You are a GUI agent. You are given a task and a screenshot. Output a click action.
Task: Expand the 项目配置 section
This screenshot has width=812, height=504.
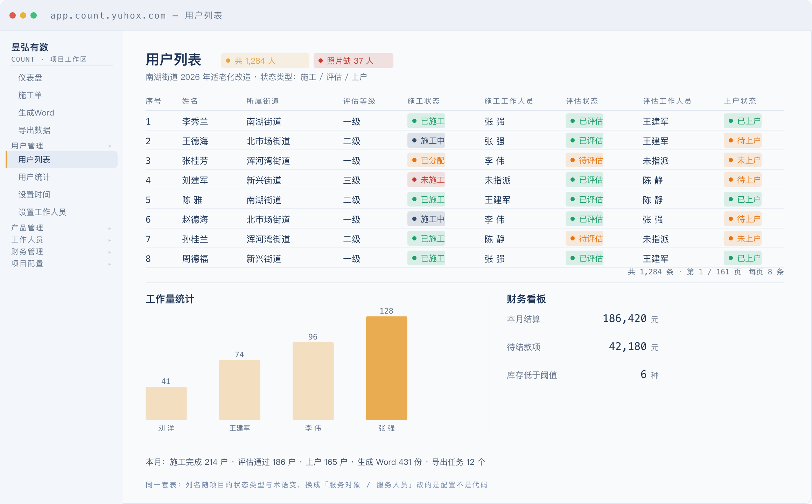point(62,264)
